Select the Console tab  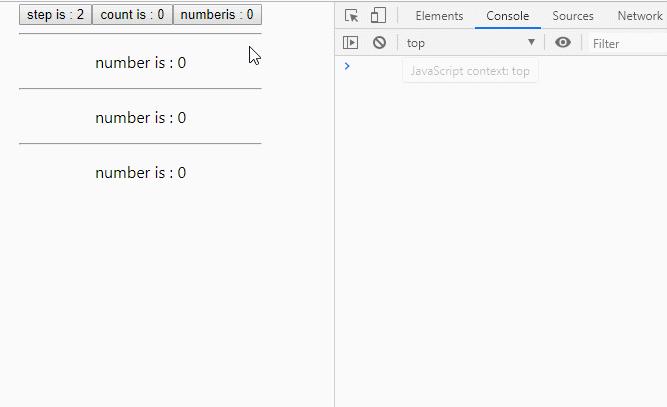coord(507,16)
